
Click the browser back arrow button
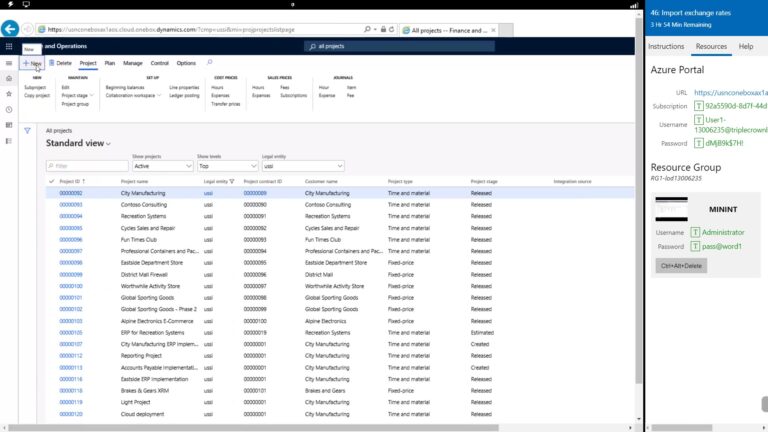10,29
